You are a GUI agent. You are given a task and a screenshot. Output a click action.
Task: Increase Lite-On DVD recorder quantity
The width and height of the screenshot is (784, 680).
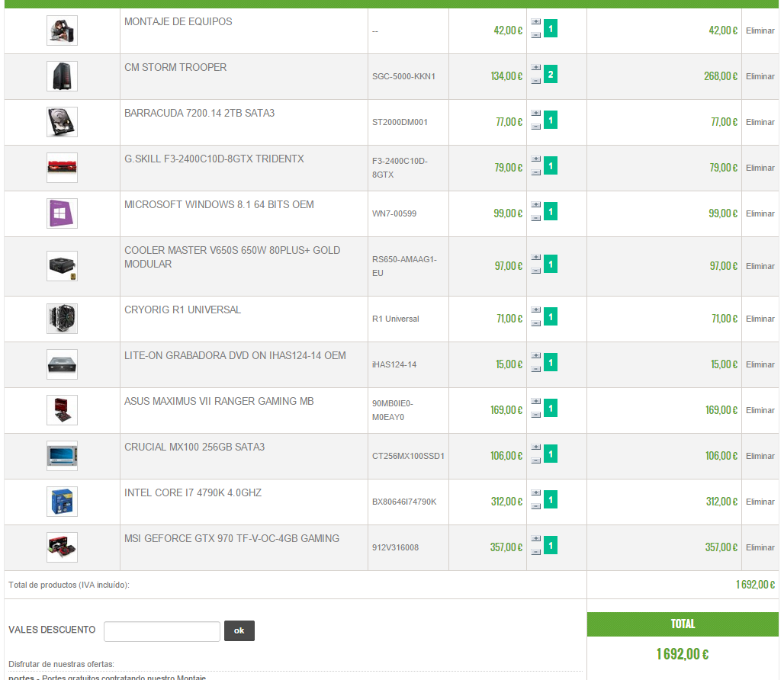[535, 356]
